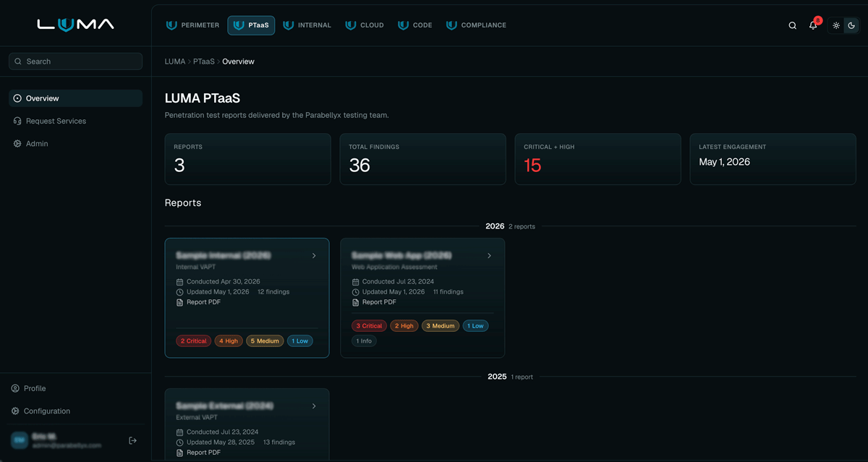Click the logout icon beside user email
The image size is (868, 462).
tap(132, 440)
